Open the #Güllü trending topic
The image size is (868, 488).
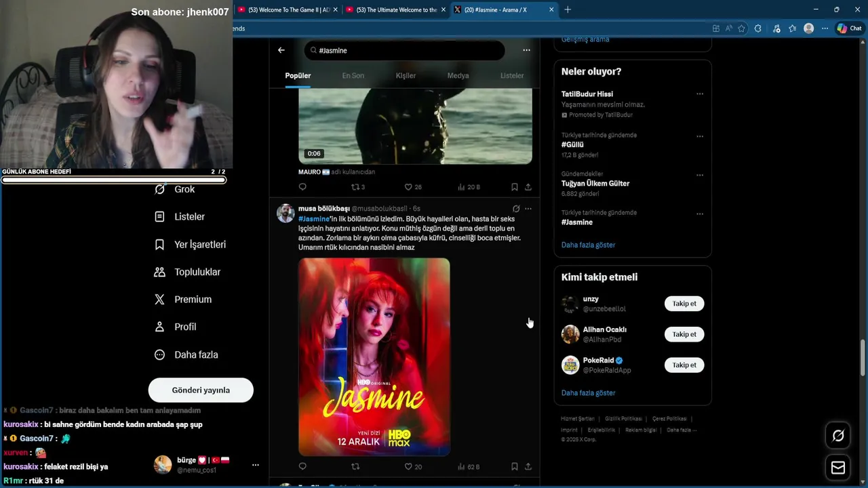(x=572, y=144)
